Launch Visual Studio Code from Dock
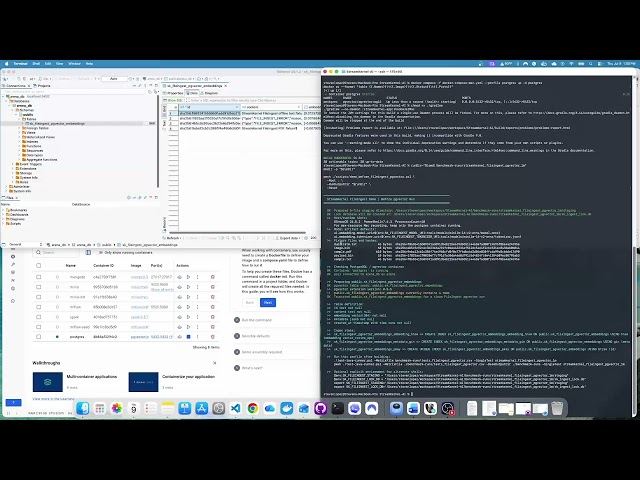This screenshot has height=480, width=640. (x=236, y=408)
